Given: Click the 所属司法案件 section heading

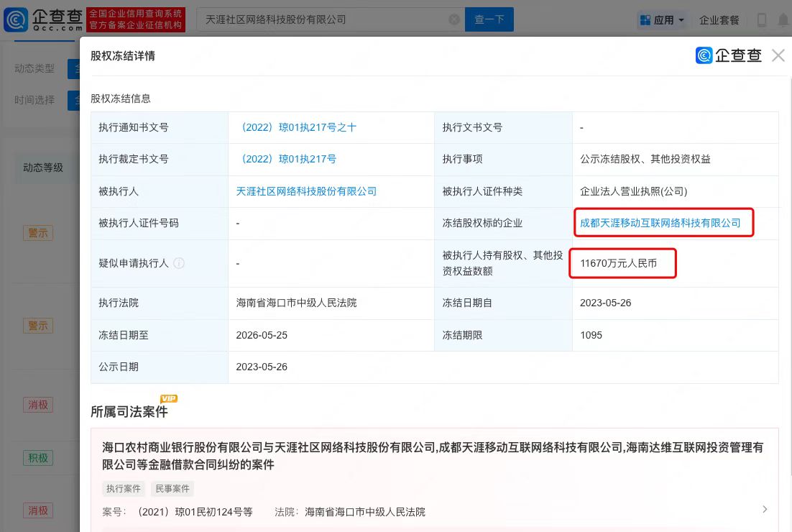Looking at the screenshot, I should 129,412.
